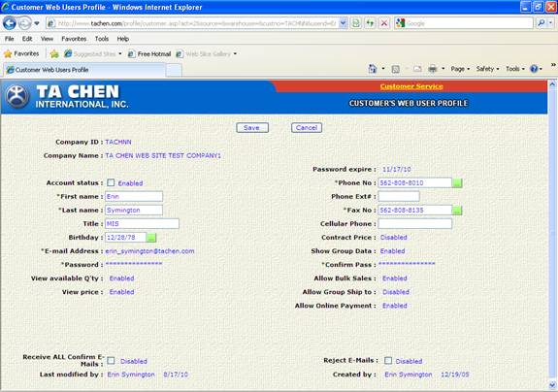Open the Safety dropdown menu
558x392 pixels.
point(487,69)
